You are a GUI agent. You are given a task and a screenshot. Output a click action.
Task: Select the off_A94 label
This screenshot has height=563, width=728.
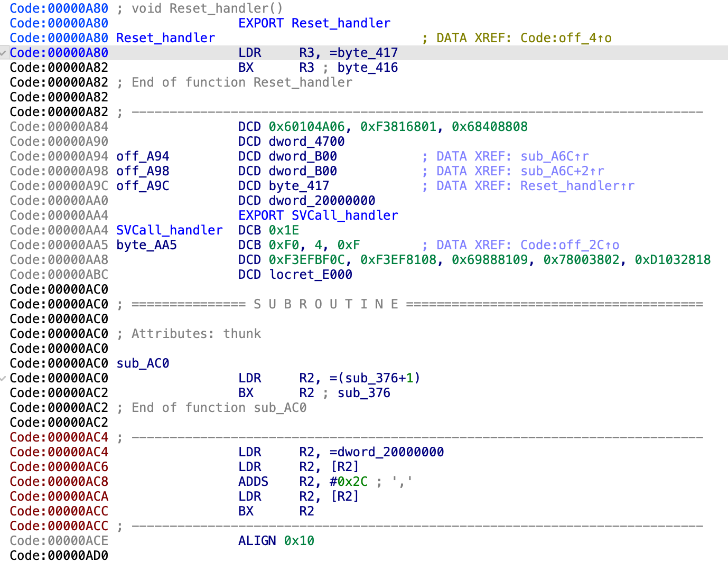pos(142,156)
